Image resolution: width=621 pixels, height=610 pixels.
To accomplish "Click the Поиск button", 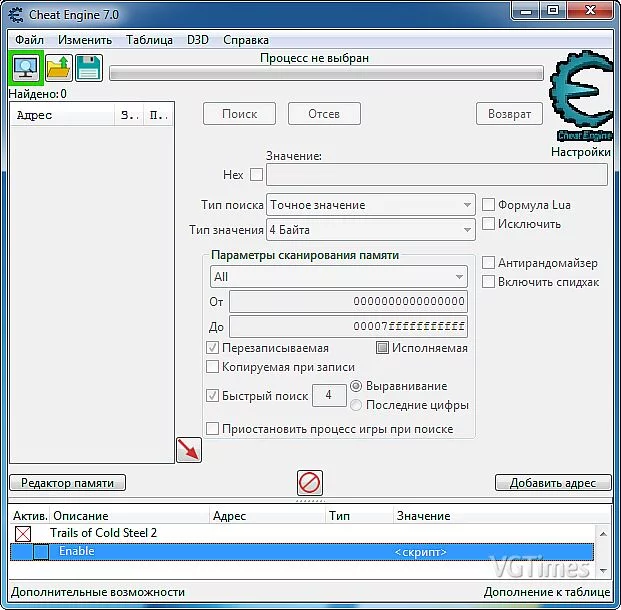I will coord(239,114).
